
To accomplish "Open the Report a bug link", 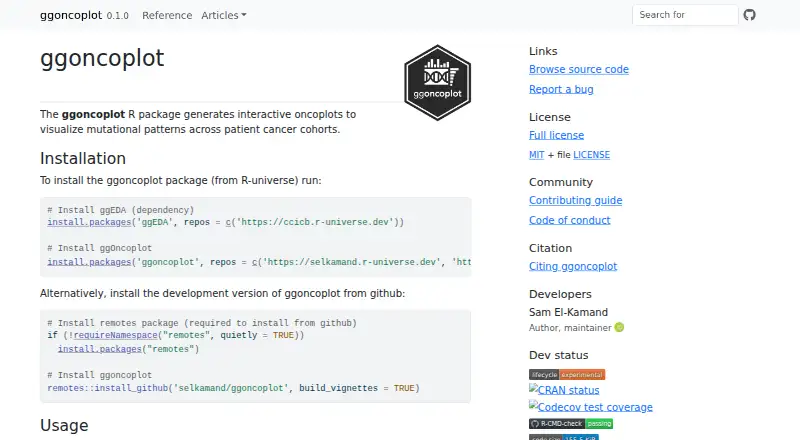I will point(561,89).
